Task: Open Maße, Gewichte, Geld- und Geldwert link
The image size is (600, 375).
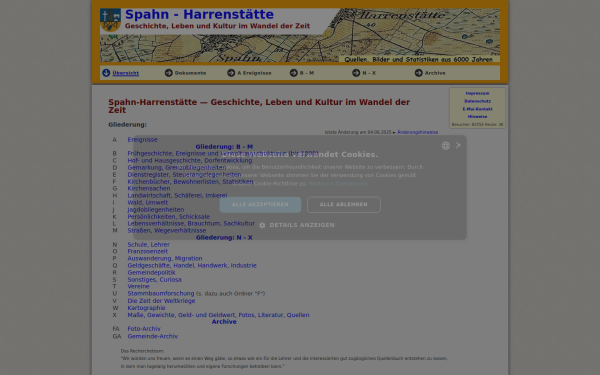Action: [x=218, y=315]
